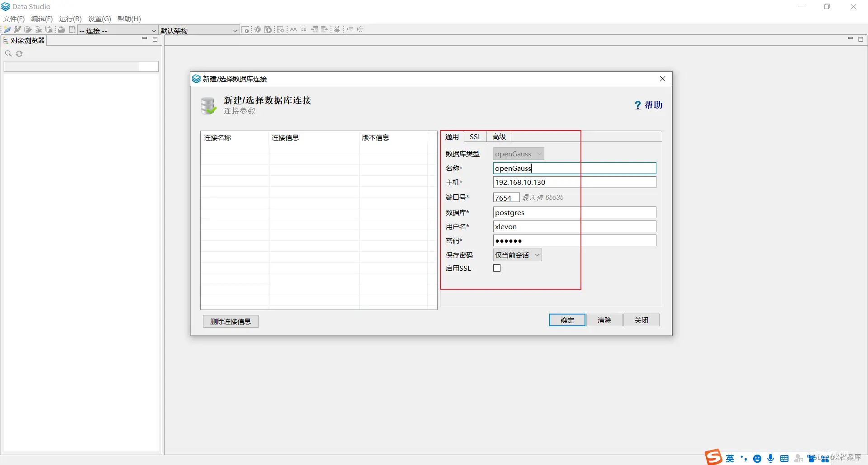Maximize the editor area panel
This screenshot has height=465, width=868.
click(861, 39)
